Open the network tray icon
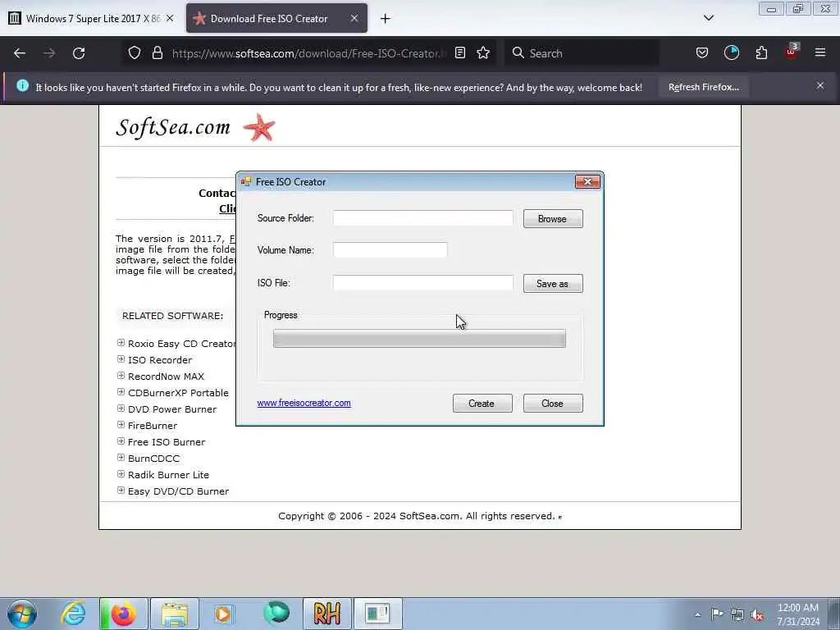 point(737,614)
